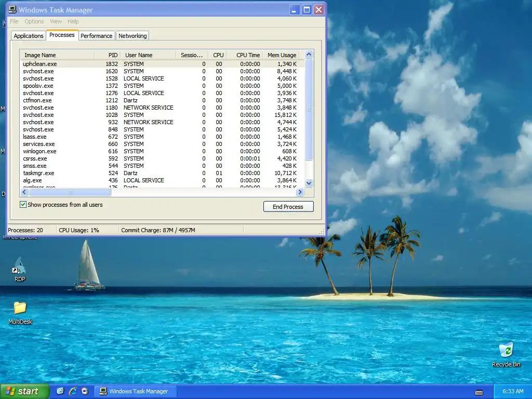532x399 pixels.
Task: Select the smss.exe process
Action: (x=162, y=166)
